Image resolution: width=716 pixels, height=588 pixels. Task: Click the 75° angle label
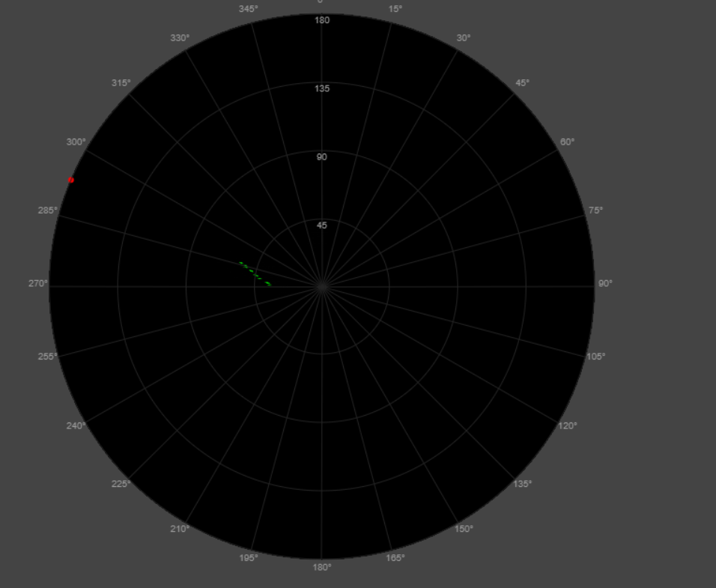(x=595, y=210)
